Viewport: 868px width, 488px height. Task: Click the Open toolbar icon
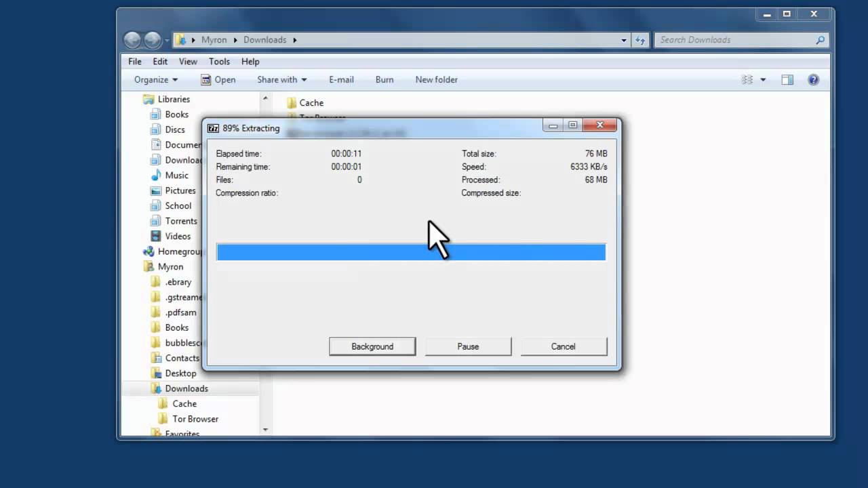[x=206, y=79]
